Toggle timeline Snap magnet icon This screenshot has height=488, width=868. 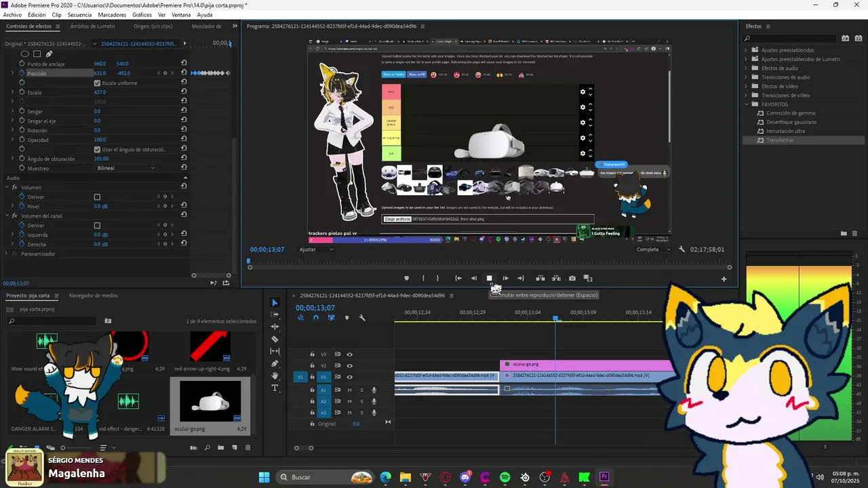pos(315,318)
